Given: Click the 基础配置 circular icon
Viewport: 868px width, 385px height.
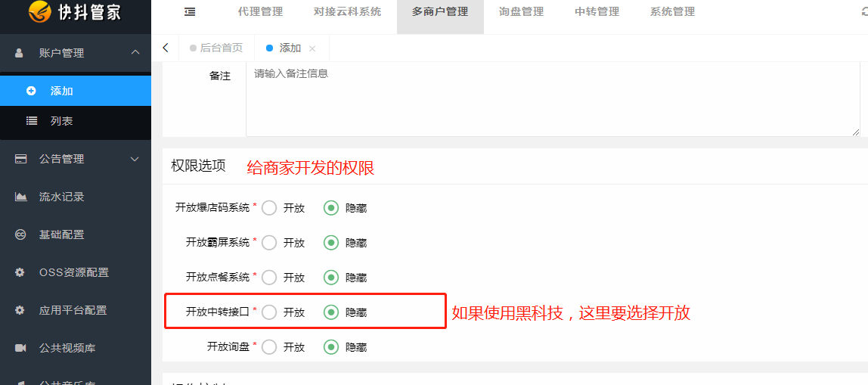Looking at the screenshot, I should click(20, 235).
